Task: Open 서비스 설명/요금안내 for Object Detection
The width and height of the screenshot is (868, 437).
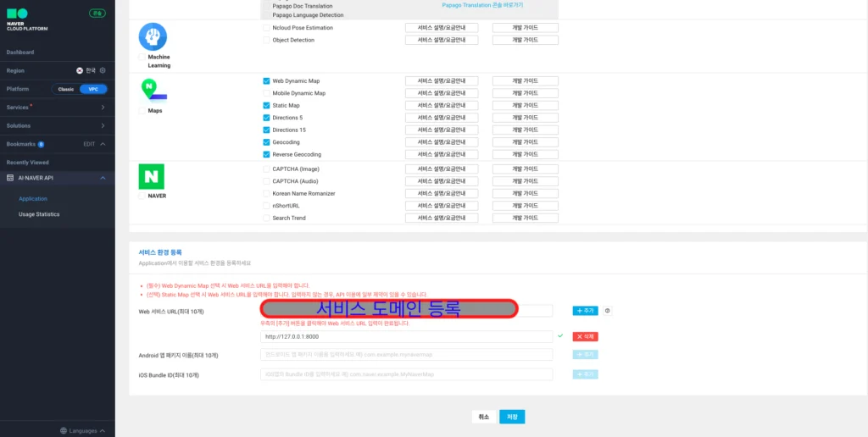Action: pos(441,40)
